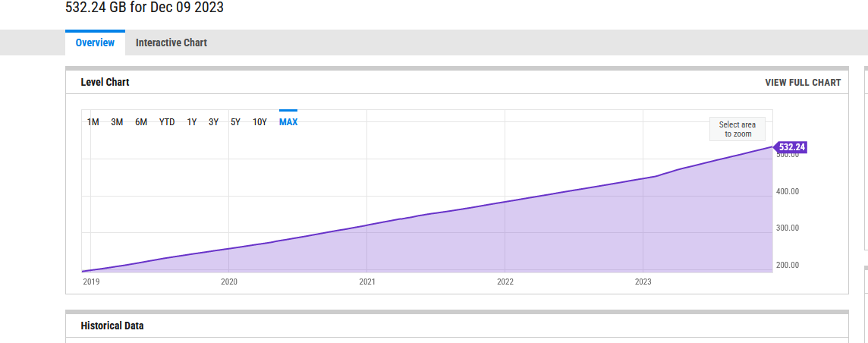
Task: Change range to 10Y
Action: click(x=259, y=122)
